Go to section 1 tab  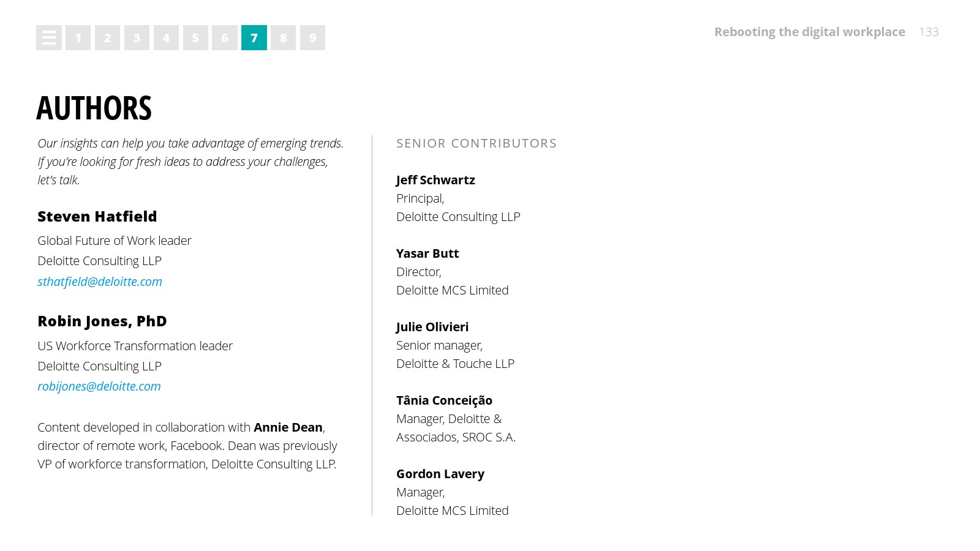click(x=78, y=38)
